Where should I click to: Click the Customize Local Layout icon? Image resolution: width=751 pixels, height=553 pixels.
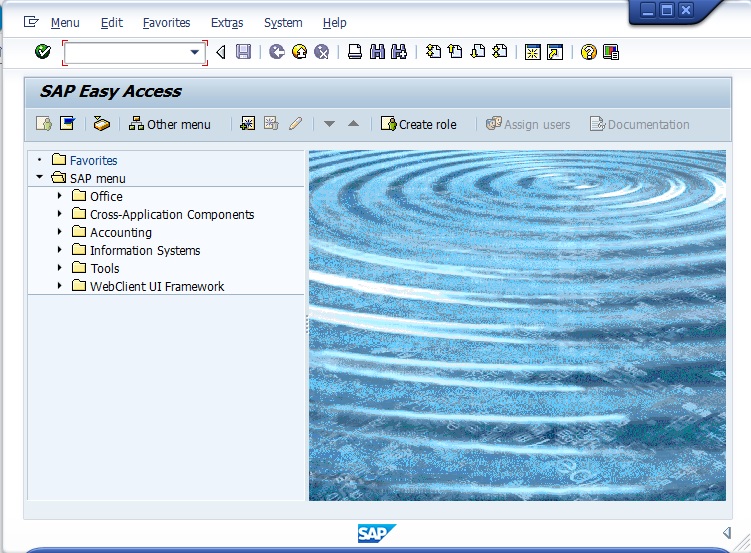pos(611,52)
